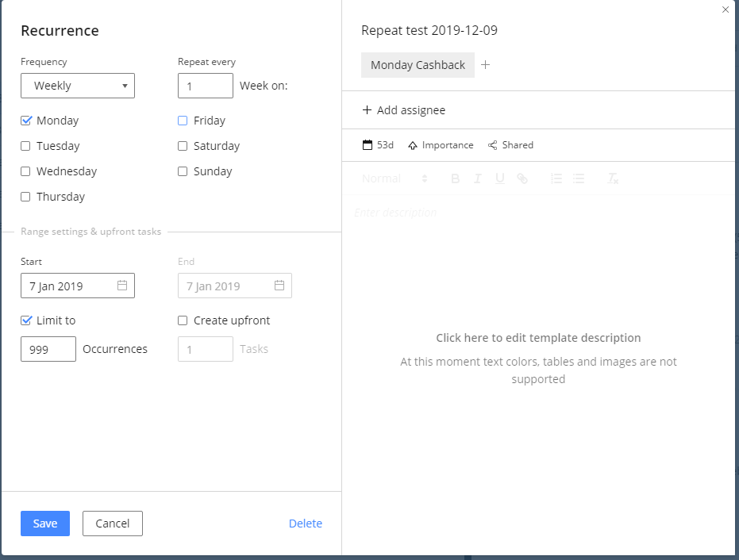Toggle bold text formatting

tap(455, 178)
